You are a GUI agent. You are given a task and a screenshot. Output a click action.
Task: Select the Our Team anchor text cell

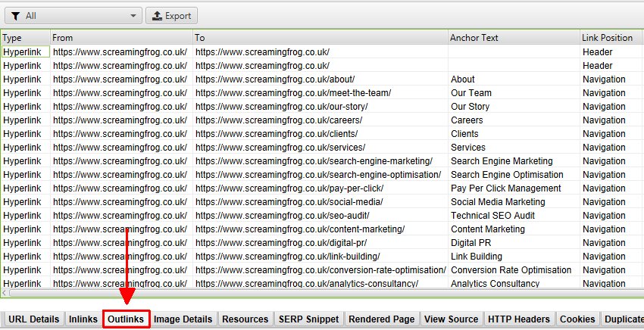coord(514,93)
